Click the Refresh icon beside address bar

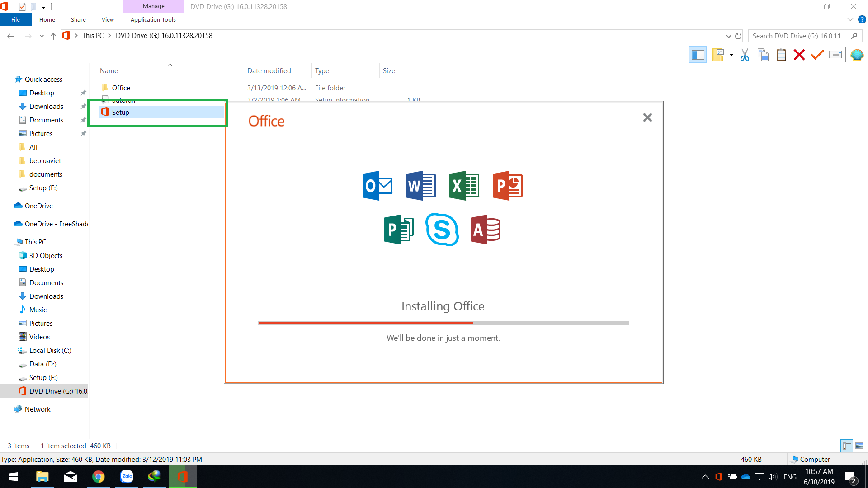click(738, 36)
